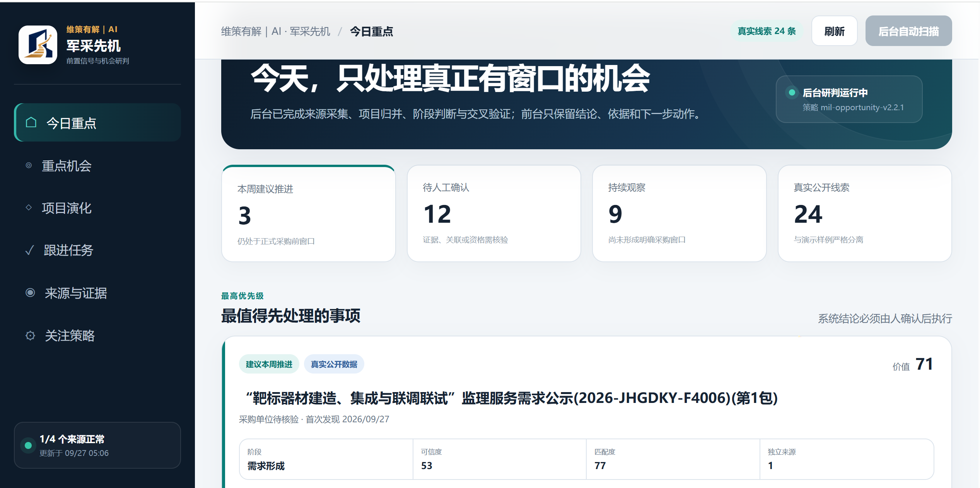Click the 可信度 53 cell
Viewport: 980px width, 488px height.
[x=499, y=459]
